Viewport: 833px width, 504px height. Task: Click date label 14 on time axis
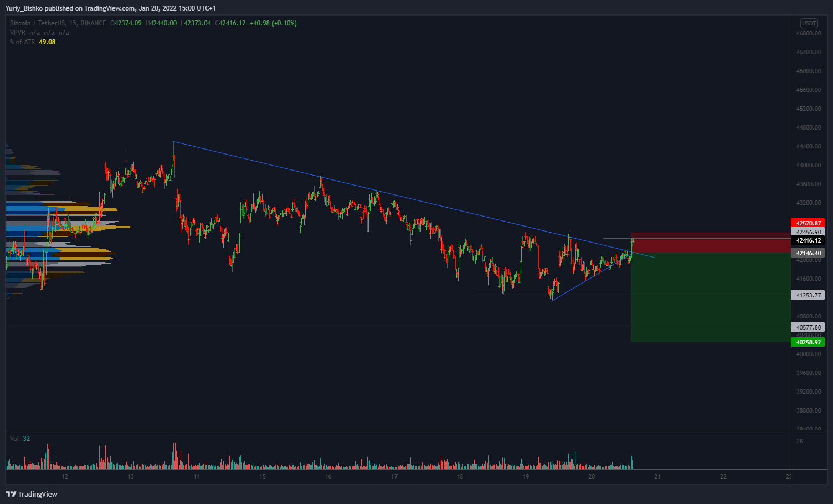(197, 476)
